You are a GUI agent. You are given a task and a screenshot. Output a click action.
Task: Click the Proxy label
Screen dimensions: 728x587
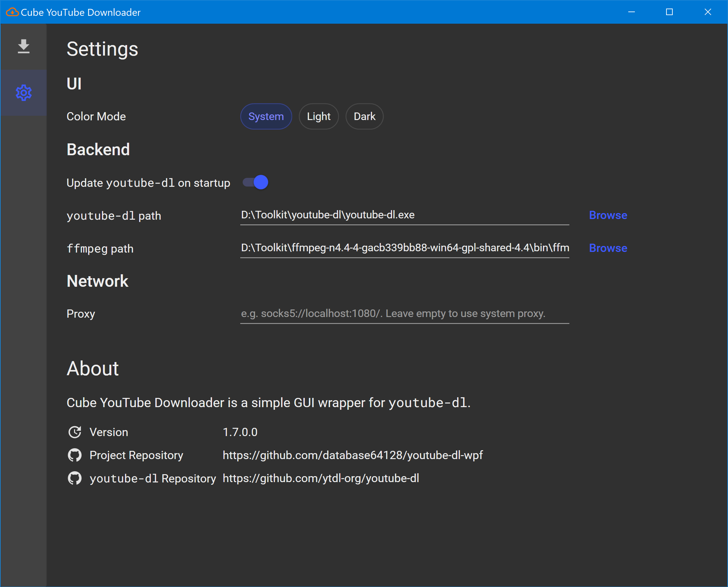click(81, 314)
